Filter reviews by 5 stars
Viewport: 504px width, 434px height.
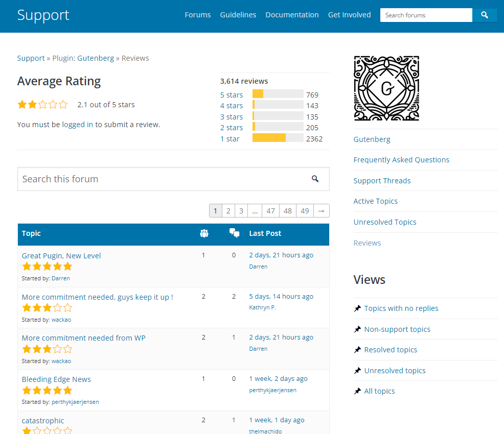pyautogui.click(x=232, y=95)
